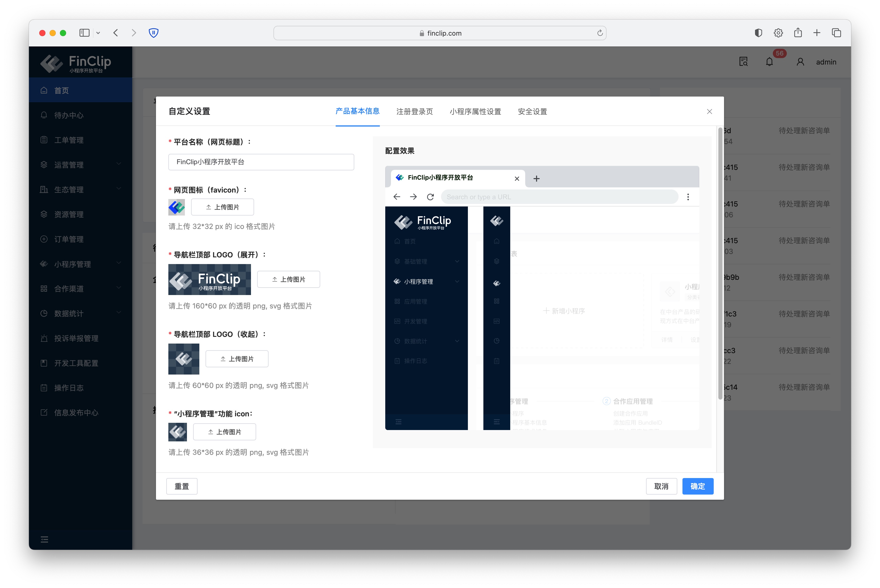The height and width of the screenshot is (588, 880).
Task: Switch to the 安全设置 tab
Action: (532, 111)
